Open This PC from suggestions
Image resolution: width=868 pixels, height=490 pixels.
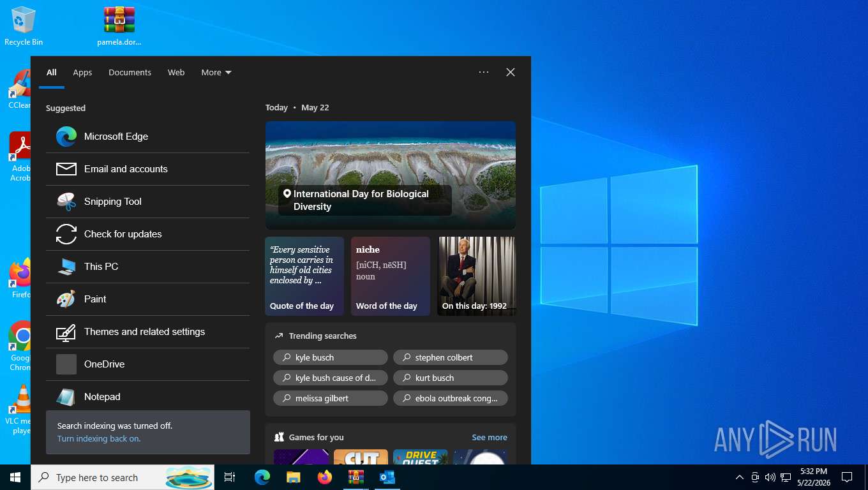click(147, 267)
